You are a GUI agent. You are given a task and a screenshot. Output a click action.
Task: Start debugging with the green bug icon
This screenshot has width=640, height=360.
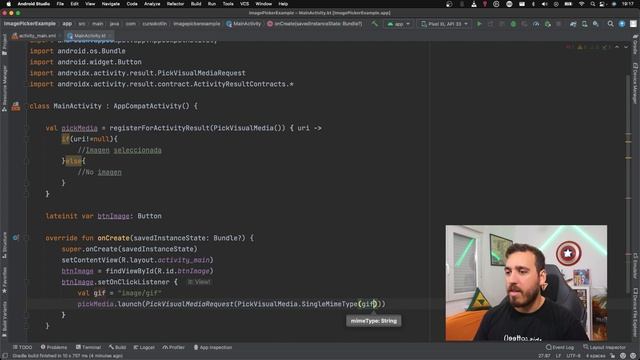point(513,24)
